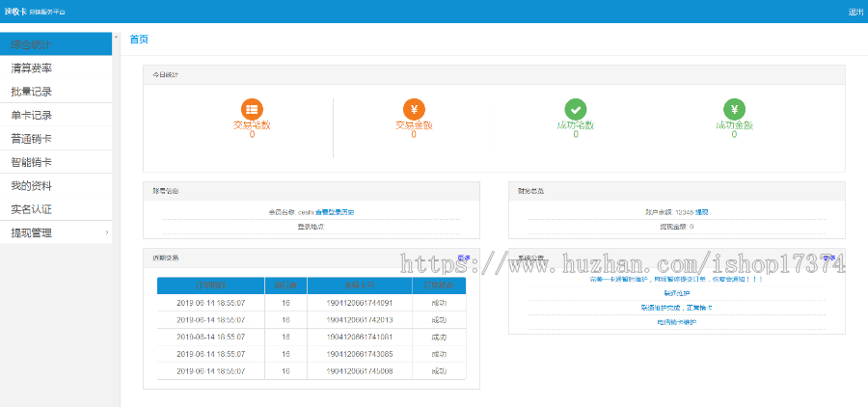Screen dimensions: 868x407
Task: Open 实名认证 in the sidebar
Action: 31,209
